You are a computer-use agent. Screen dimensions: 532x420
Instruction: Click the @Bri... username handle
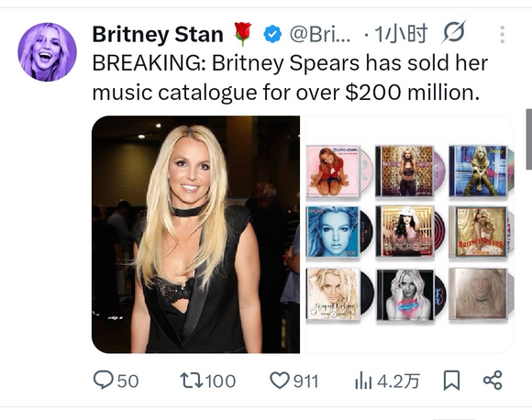tap(319, 34)
